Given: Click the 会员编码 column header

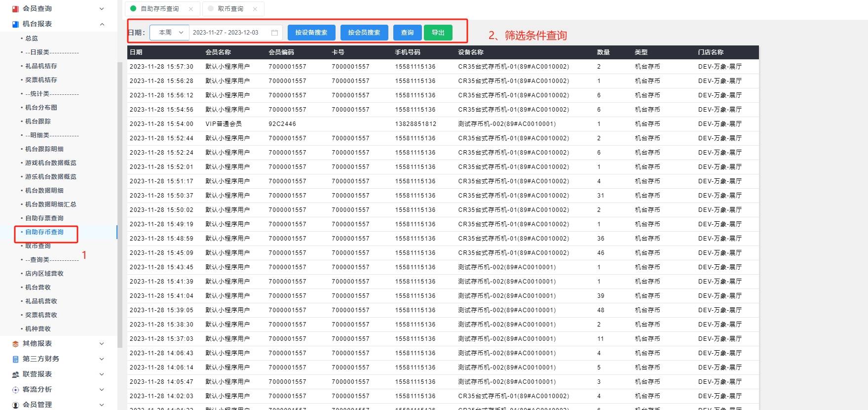Looking at the screenshot, I should coord(281,52).
